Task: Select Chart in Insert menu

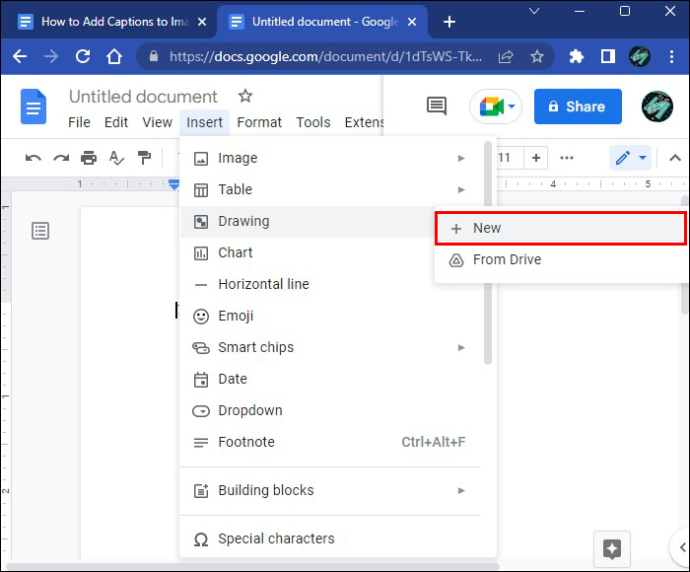Action: click(307, 253)
